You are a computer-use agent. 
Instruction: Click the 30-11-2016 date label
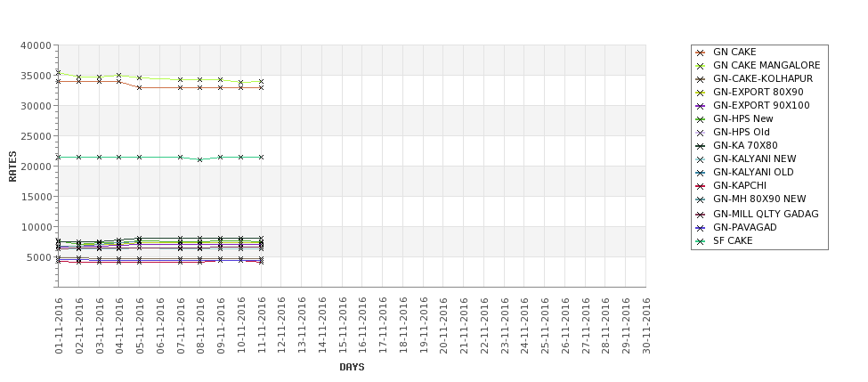point(646,326)
